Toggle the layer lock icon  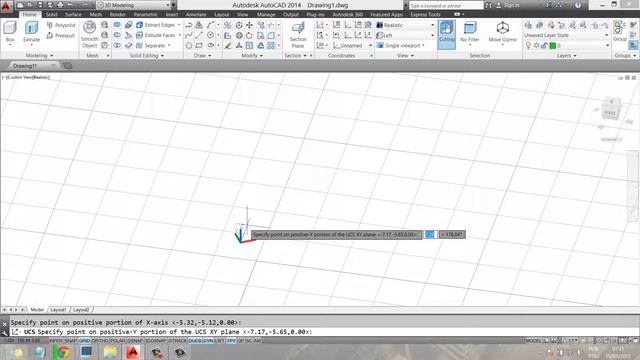tap(544, 46)
